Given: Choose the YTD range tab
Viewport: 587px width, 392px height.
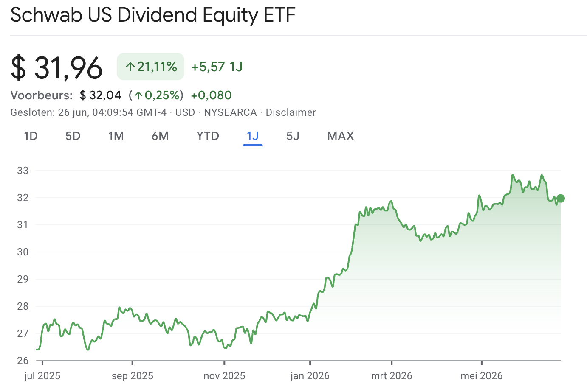Looking at the screenshot, I should coord(208,136).
